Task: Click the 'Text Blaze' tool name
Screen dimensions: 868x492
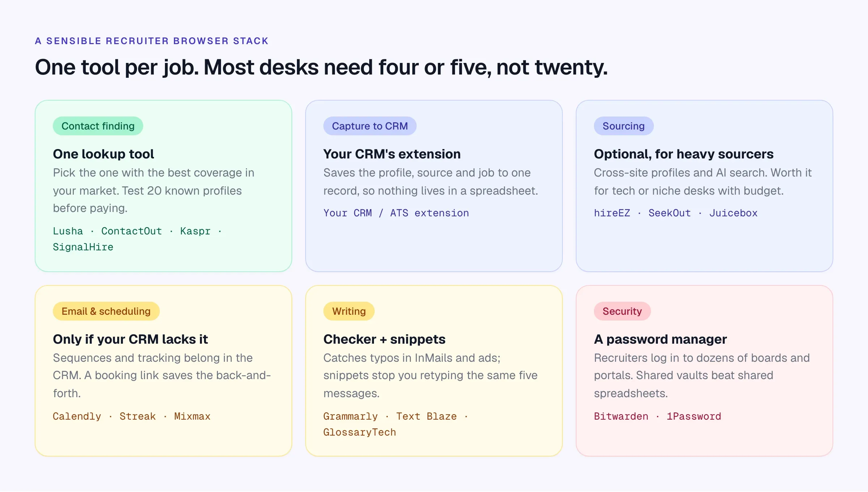Action: point(426,416)
